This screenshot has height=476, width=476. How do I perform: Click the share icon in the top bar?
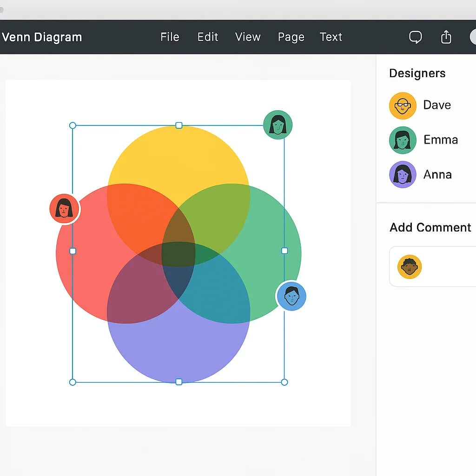[446, 37]
